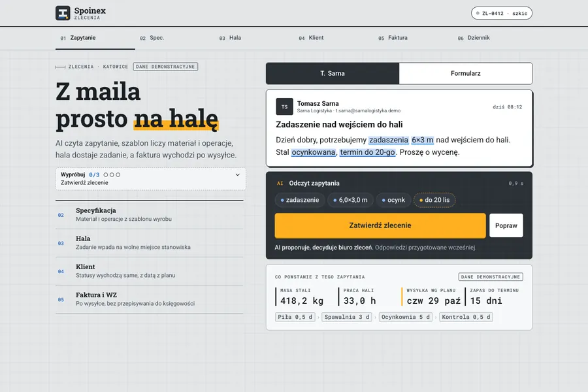Image resolution: width=588 pixels, height=392 pixels.
Task: Click the sender name Tomasz Sarna
Action: coord(318,103)
